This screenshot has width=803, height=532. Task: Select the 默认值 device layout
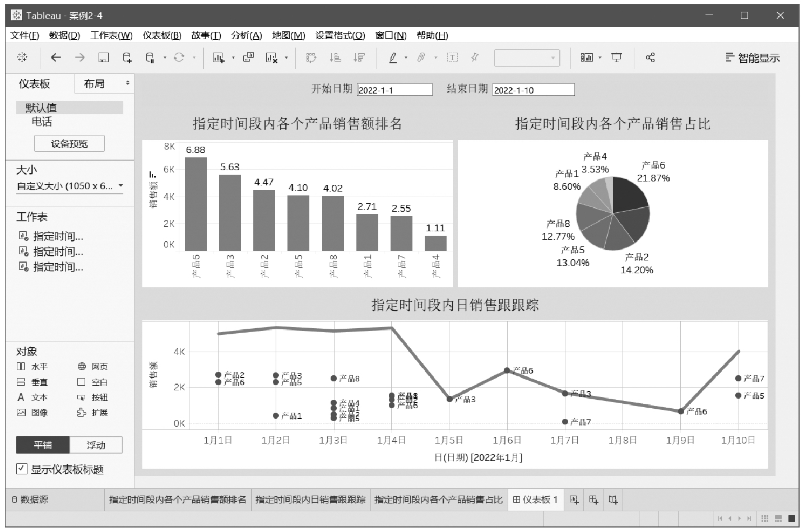point(69,108)
